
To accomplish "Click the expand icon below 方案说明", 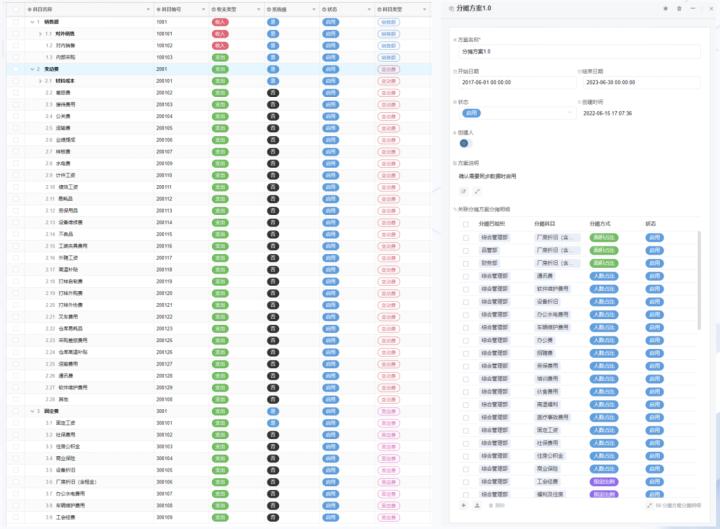I will click(x=477, y=191).
